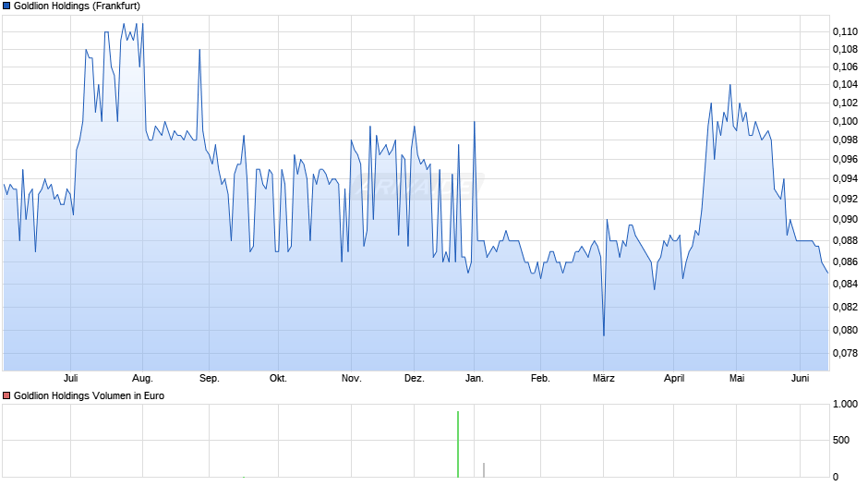Image resolution: width=868 pixels, height=486 pixels.
Task: Click the 1.000 volume axis value
Action: 845,405
